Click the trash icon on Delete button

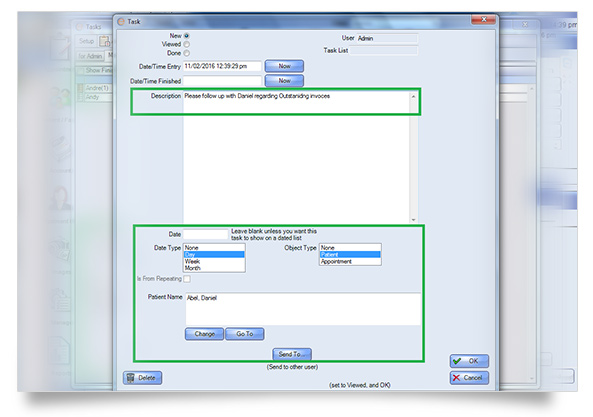coord(130,378)
